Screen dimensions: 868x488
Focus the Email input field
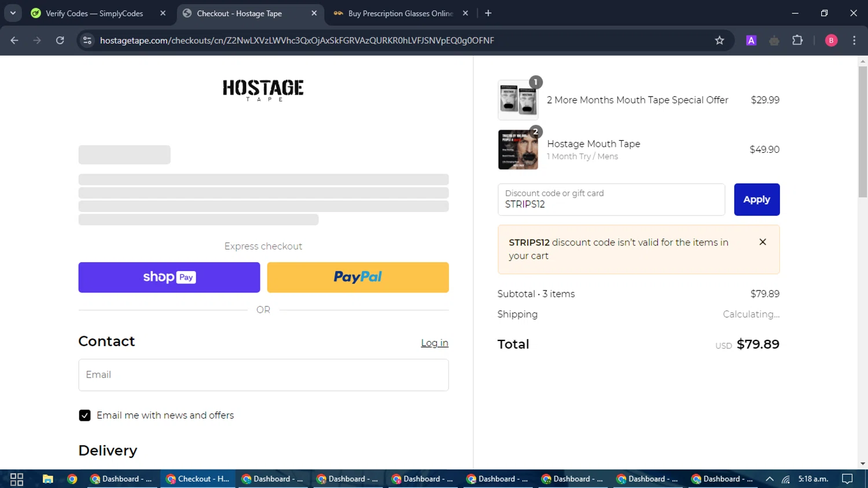pyautogui.click(x=263, y=375)
